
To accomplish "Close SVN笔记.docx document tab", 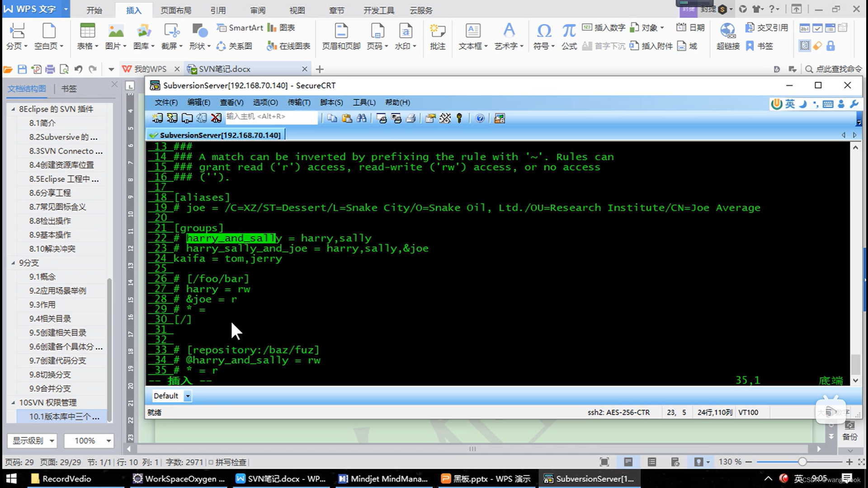I will tap(305, 69).
